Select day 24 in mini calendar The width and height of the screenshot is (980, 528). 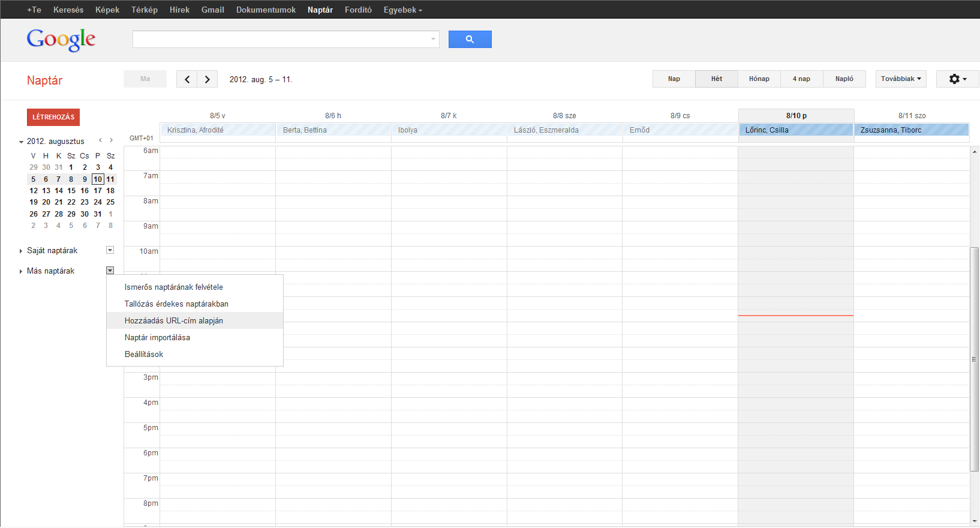tap(98, 202)
